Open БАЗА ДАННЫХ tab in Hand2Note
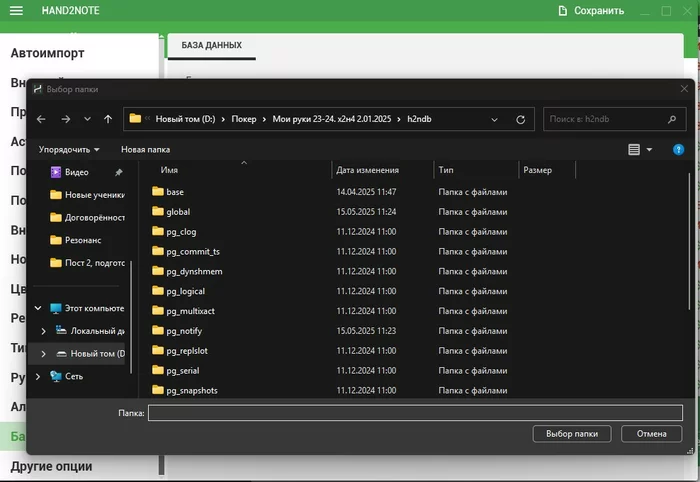This screenshot has height=482, width=700. point(212,45)
